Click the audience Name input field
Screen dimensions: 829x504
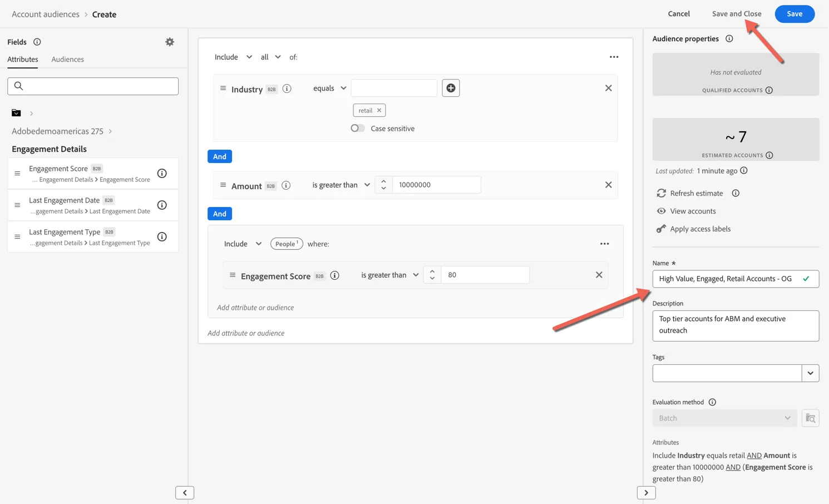pyautogui.click(x=736, y=278)
